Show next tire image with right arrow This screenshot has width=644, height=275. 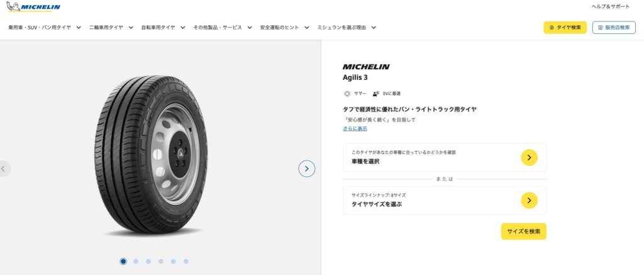(306, 169)
